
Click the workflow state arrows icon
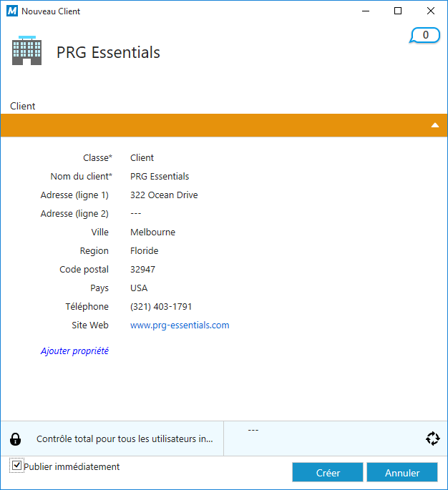432,438
